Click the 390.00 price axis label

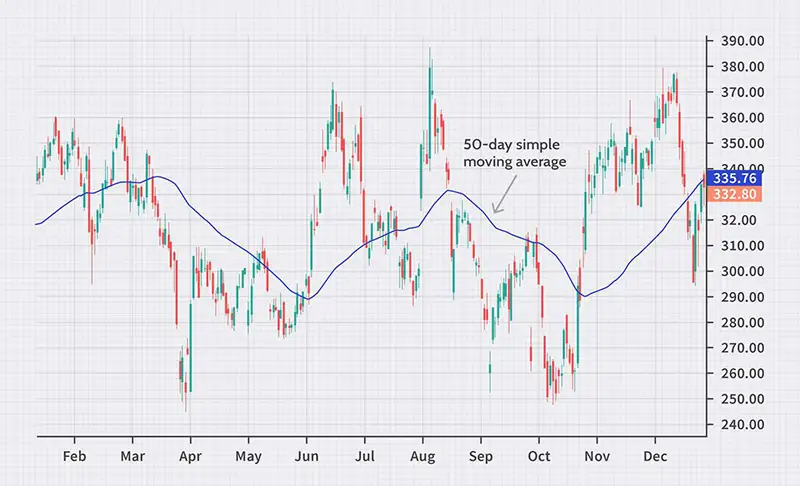pos(742,41)
